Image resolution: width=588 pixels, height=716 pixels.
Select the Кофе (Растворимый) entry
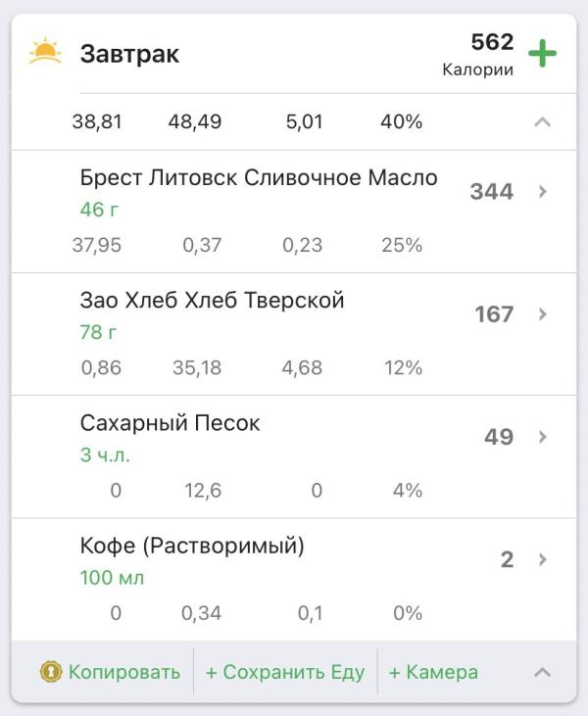[x=192, y=546]
